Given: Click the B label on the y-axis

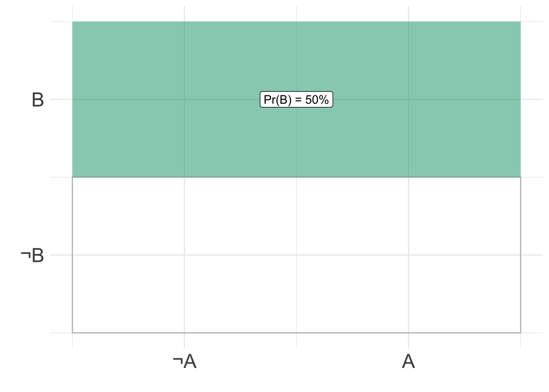Looking at the screenshot, I should pos(38,99).
